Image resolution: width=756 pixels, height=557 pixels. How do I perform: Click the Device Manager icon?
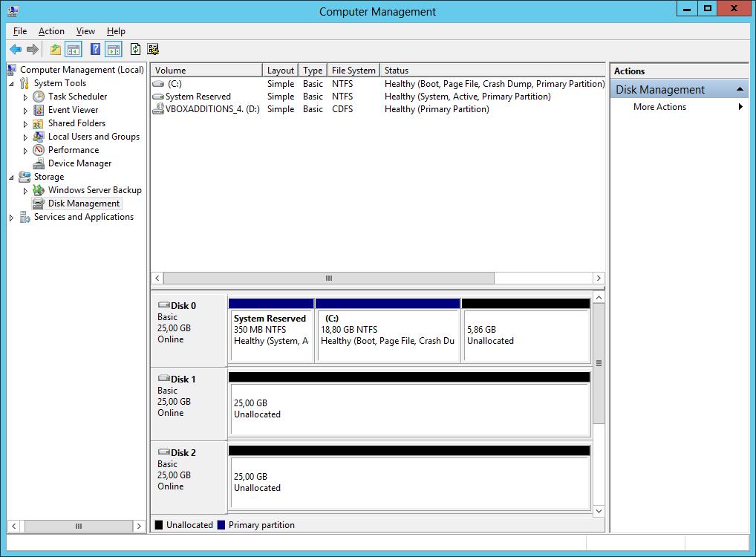(39, 163)
